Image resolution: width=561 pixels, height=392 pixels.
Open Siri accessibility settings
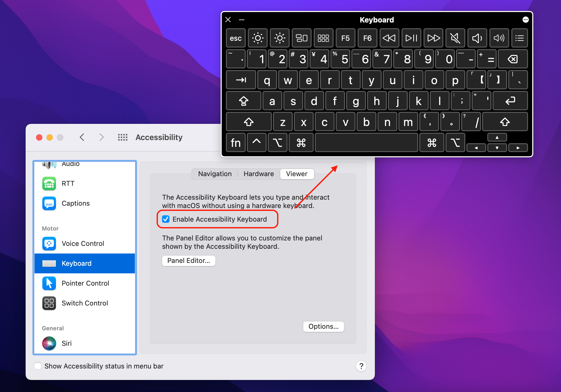point(66,343)
